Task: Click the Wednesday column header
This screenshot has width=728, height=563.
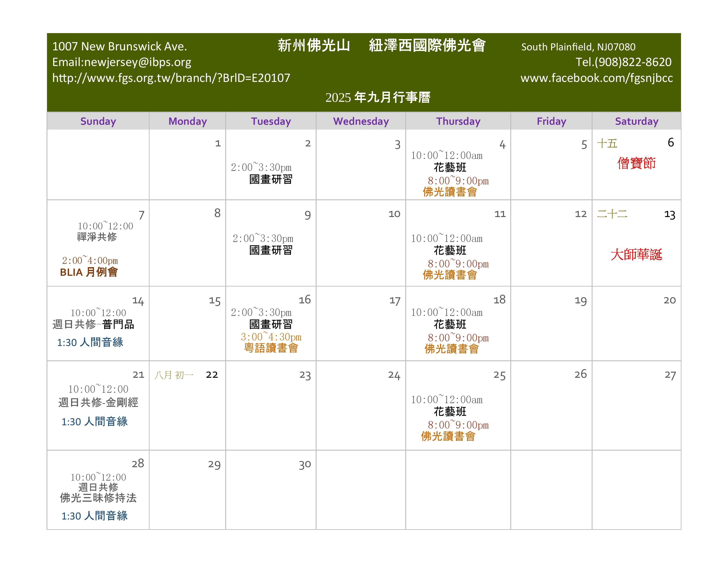Action: tap(361, 121)
